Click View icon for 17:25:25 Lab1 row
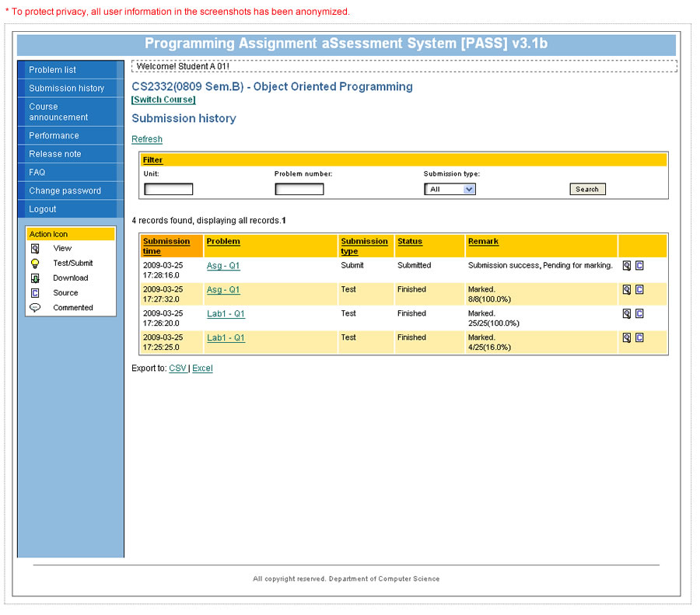Image resolution: width=700 pixels, height=615 pixels. [x=626, y=338]
